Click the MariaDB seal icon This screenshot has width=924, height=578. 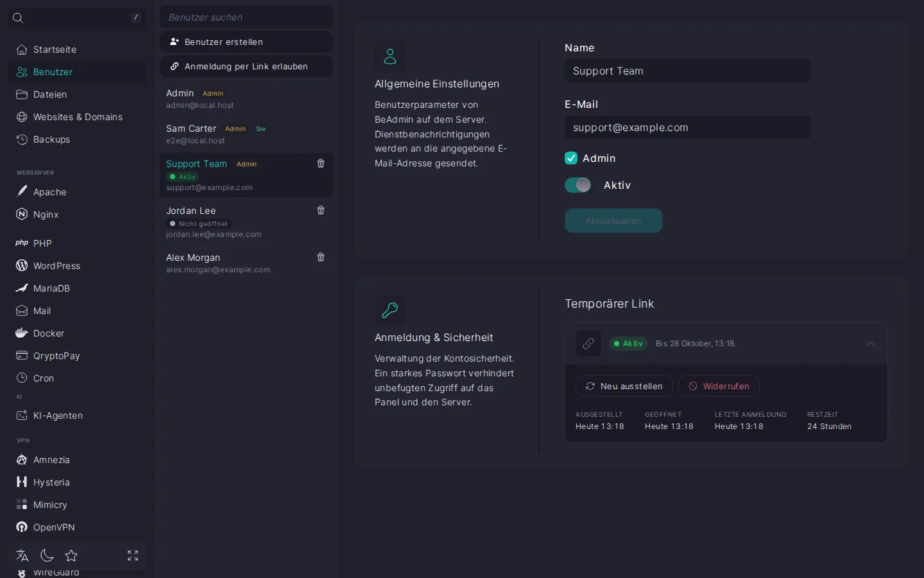[x=22, y=288]
